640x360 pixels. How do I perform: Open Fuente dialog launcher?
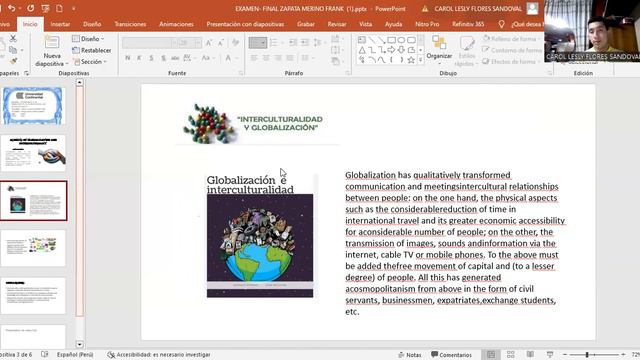pyautogui.click(x=240, y=73)
